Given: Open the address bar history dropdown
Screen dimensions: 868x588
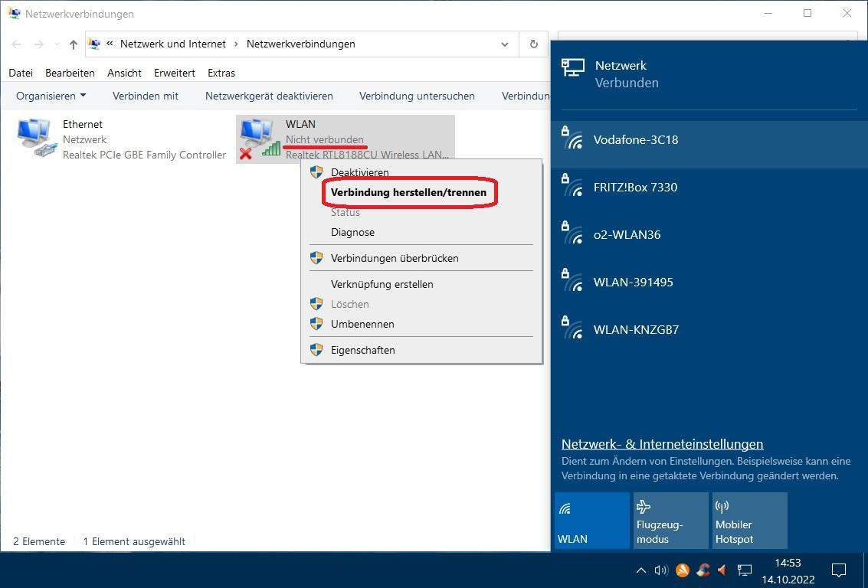Looking at the screenshot, I should 505,44.
